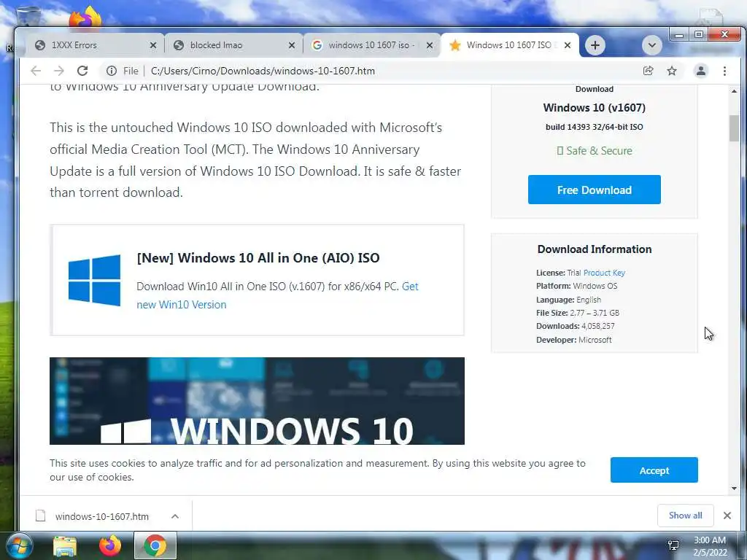Close the 1XXX Errors tab
The height and width of the screenshot is (560, 747).
pyautogui.click(x=153, y=45)
